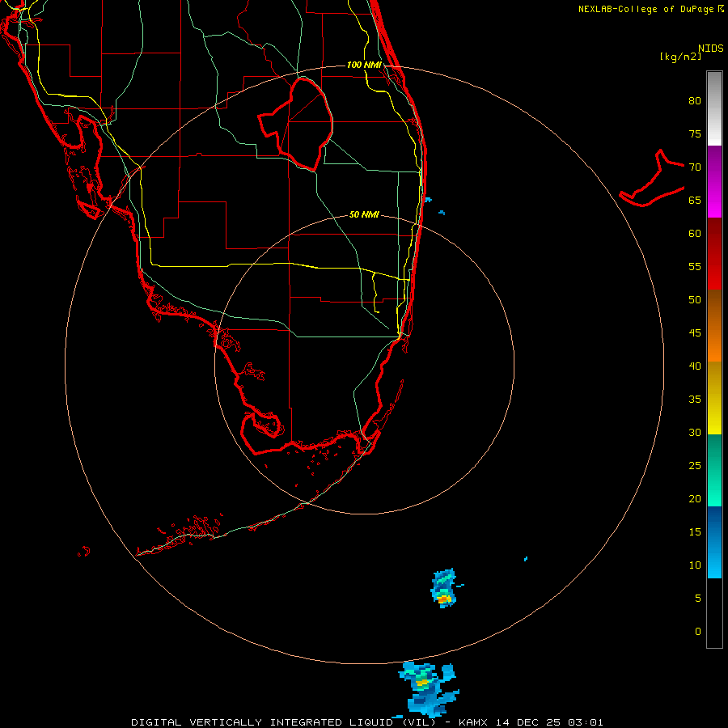Click the yellow band of the color scale
Viewport: 728px width, 728px height.
pyautogui.click(x=714, y=398)
